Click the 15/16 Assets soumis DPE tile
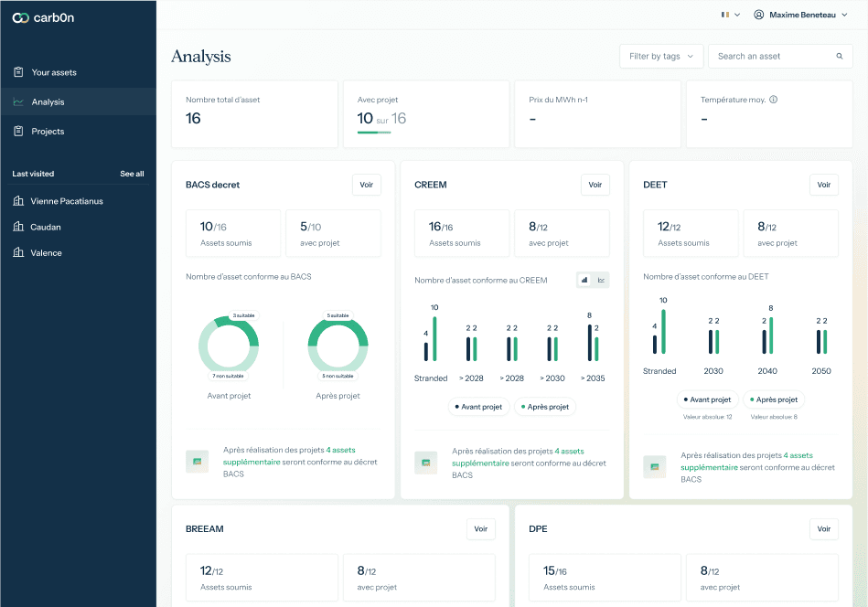868x607 pixels. [605, 577]
